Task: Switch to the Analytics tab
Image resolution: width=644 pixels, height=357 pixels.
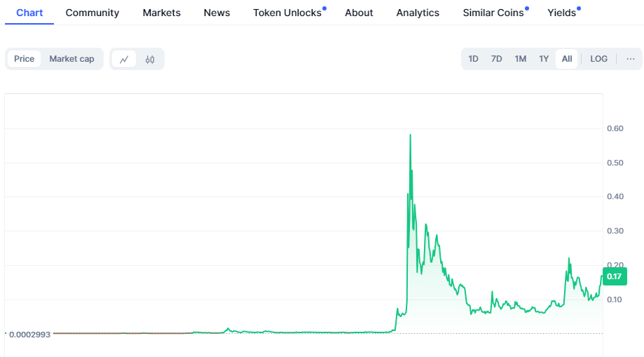Action: coord(418,13)
